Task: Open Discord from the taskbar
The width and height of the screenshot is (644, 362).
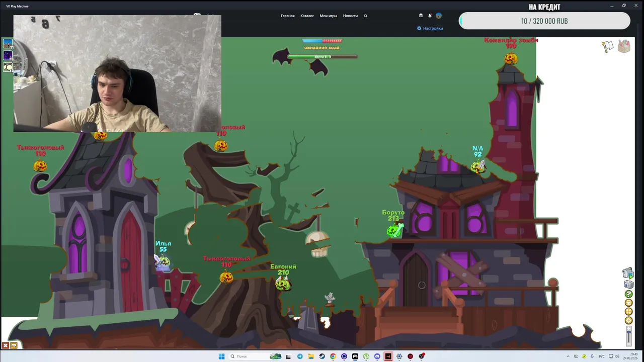Action: (x=377, y=356)
